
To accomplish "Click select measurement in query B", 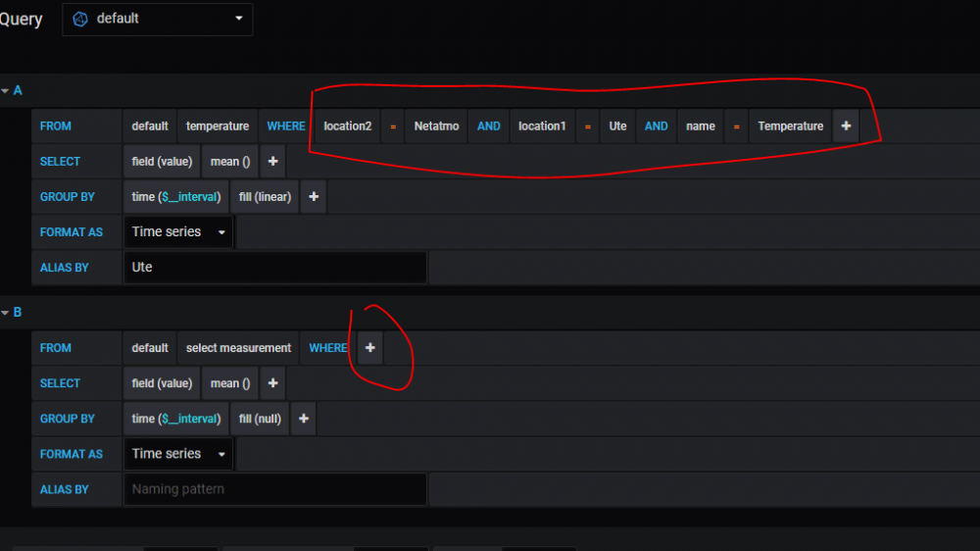I will point(238,348).
